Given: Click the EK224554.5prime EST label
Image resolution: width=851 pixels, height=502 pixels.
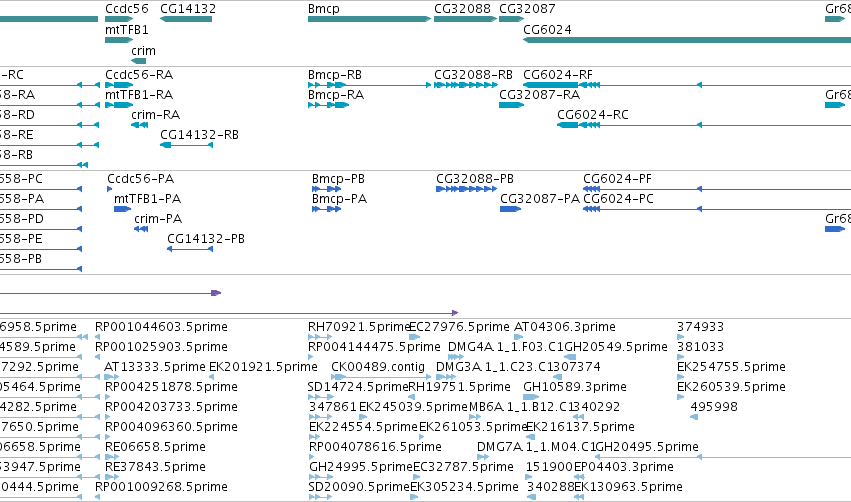Looking at the screenshot, I should coord(363,428).
